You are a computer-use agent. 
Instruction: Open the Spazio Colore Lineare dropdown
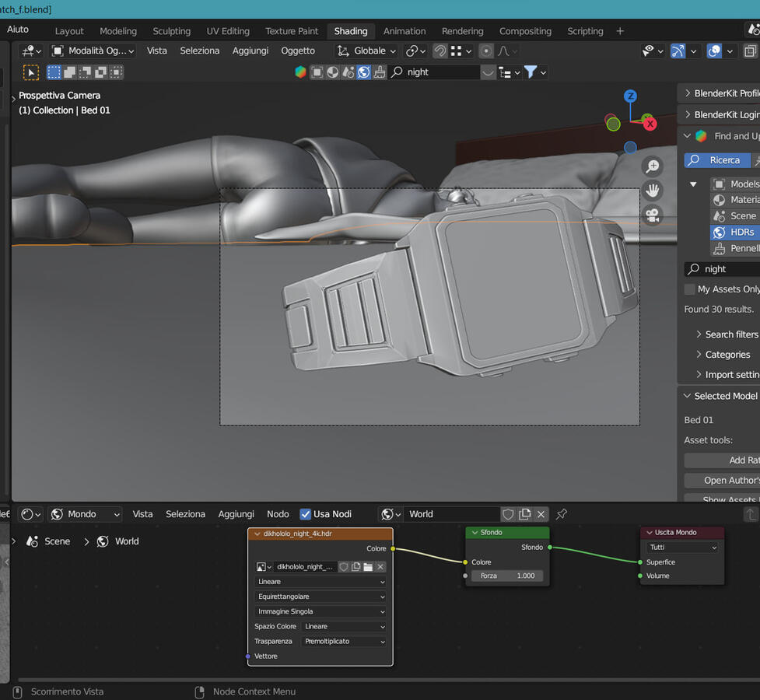click(344, 626)
